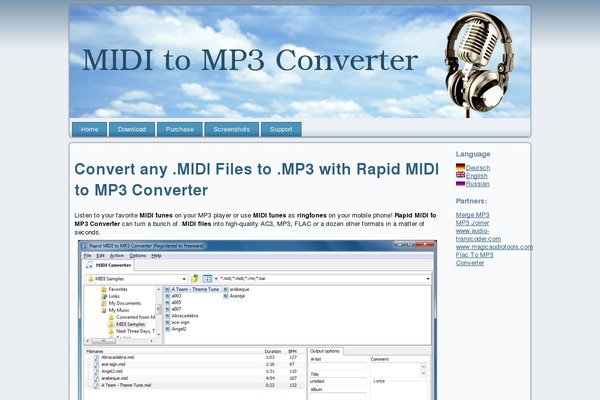Select Next Three Days folder in tree
The image size is (600, 400).
(x=135, y=331)
